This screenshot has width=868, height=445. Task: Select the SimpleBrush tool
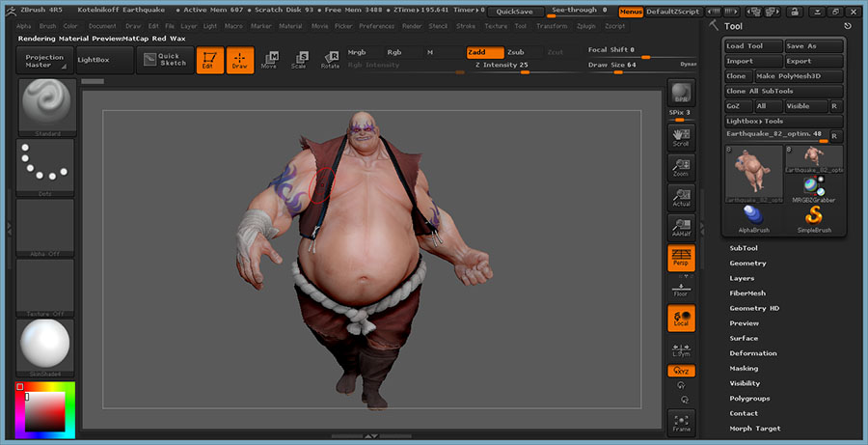click(814, 219)
